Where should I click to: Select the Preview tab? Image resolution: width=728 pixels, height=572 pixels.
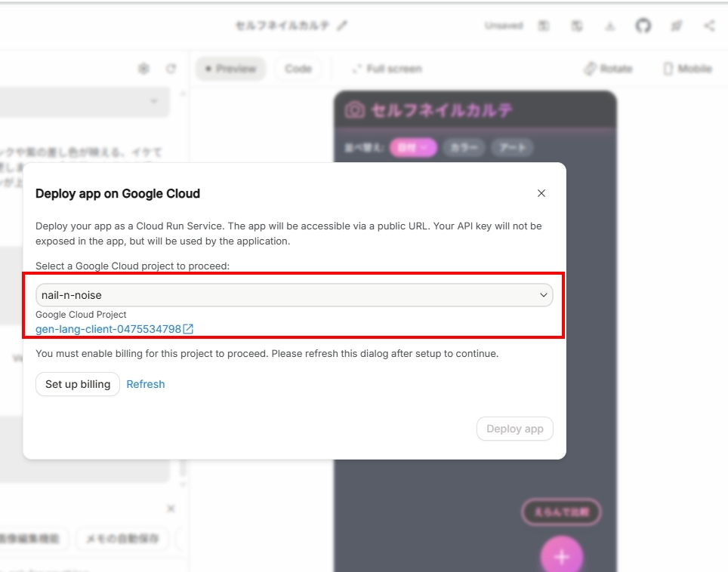click(x=230, y=69)
